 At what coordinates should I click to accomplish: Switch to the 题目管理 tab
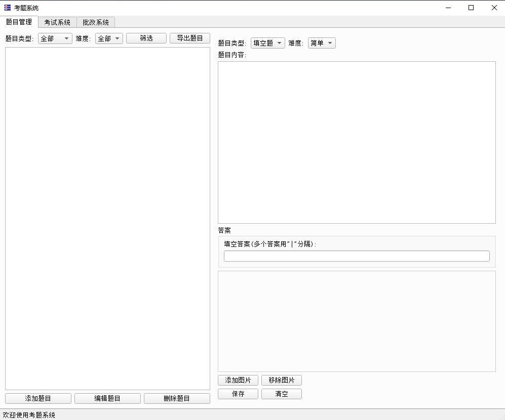[x=19, y=22]
